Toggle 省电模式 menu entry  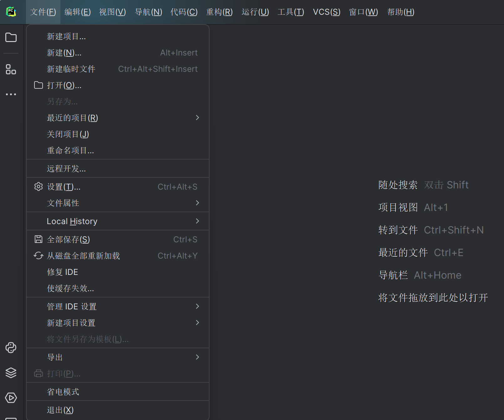(118, 392)
